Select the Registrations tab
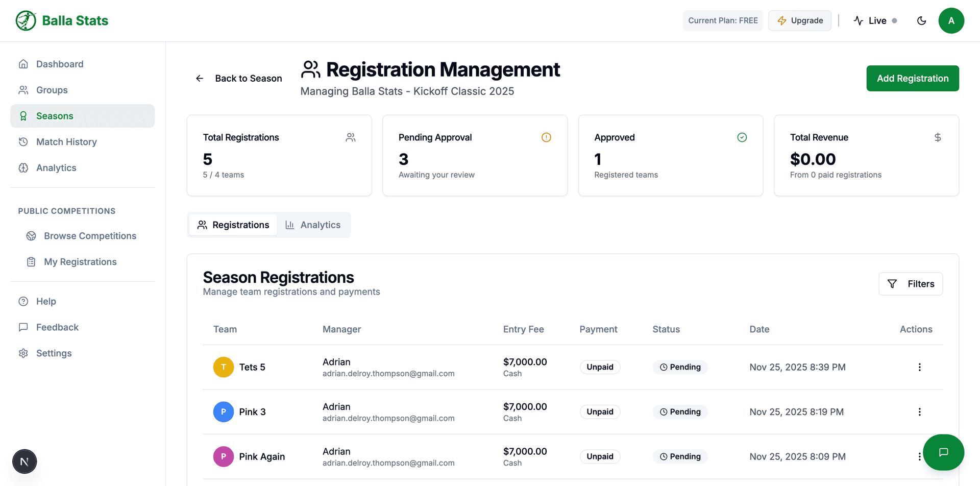This screenshot has height=486, width=980. 233,225
